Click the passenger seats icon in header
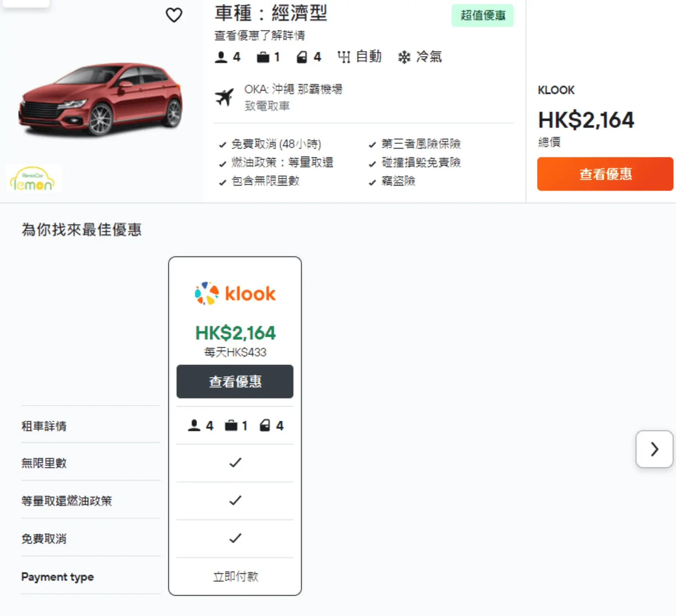This screenshot has width=676, height=616. [221, 57]
